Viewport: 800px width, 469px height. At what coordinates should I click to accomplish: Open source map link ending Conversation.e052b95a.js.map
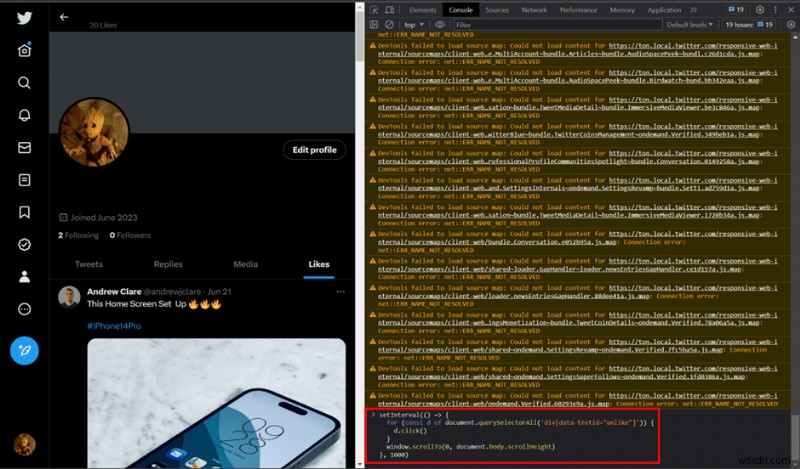coord(578,238)
